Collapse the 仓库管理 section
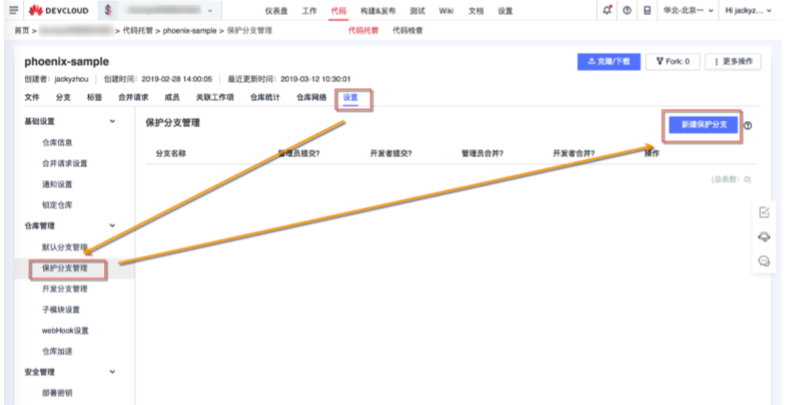The image size is (802, 405). (x=113, y=226)
